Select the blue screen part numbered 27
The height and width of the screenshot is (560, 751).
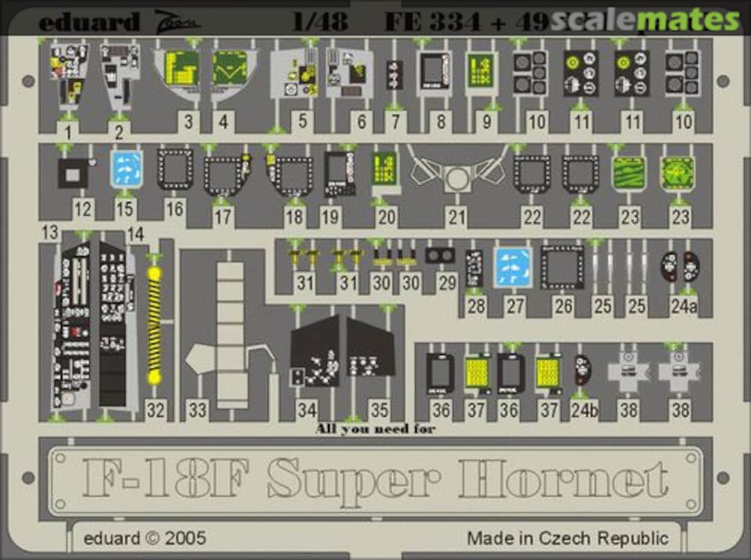coord(513,267)
